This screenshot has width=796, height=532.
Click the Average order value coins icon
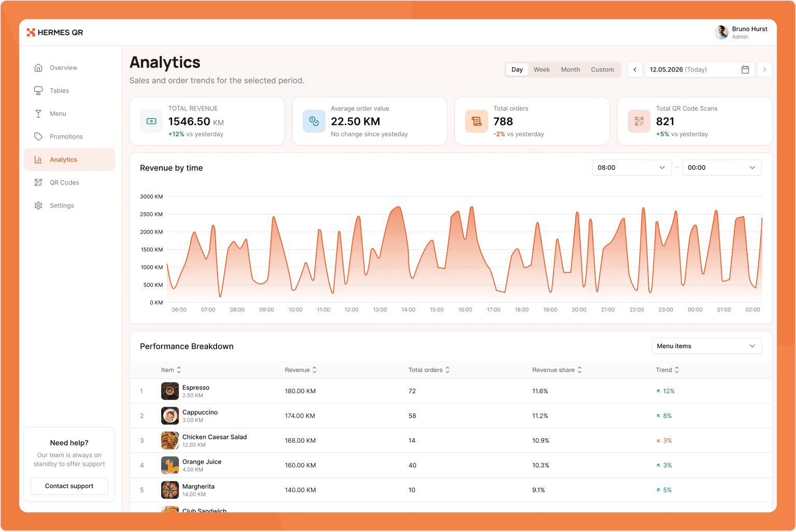(314, 121)
